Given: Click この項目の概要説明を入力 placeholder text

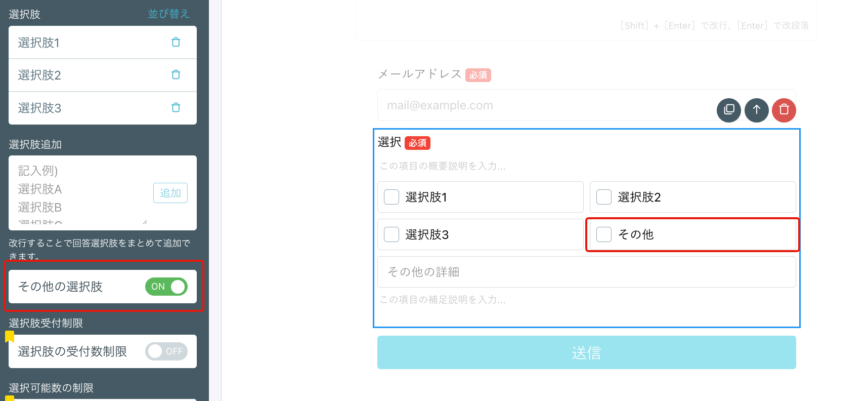Looking at the screenshot, I should click(443, 166).
